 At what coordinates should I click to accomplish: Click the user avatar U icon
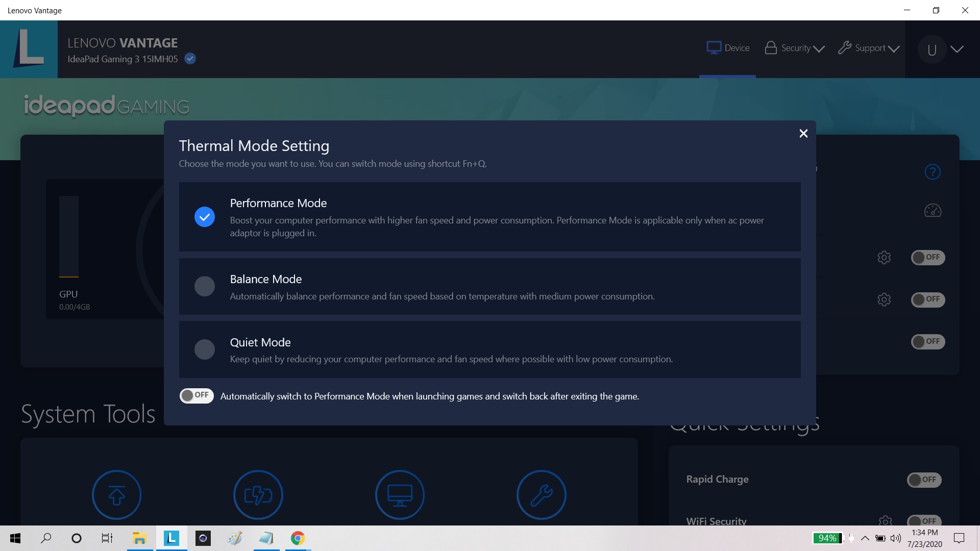[932, 49]
